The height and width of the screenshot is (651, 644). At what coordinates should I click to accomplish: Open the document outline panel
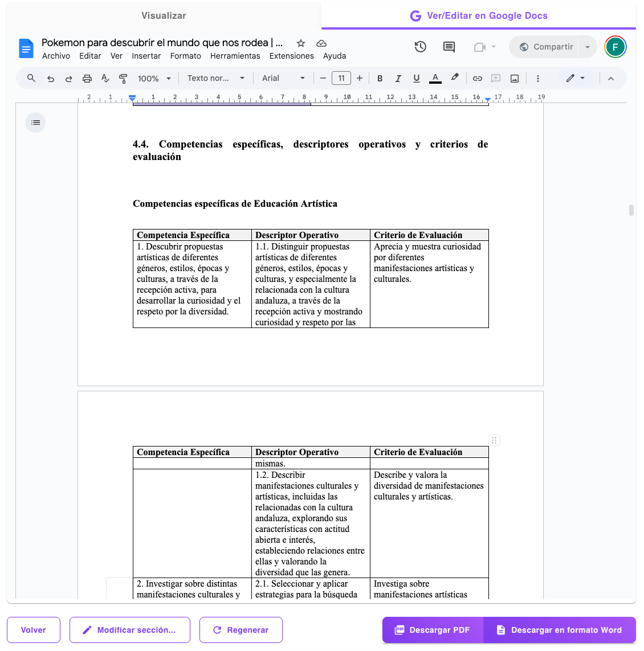tap(35, 122)
